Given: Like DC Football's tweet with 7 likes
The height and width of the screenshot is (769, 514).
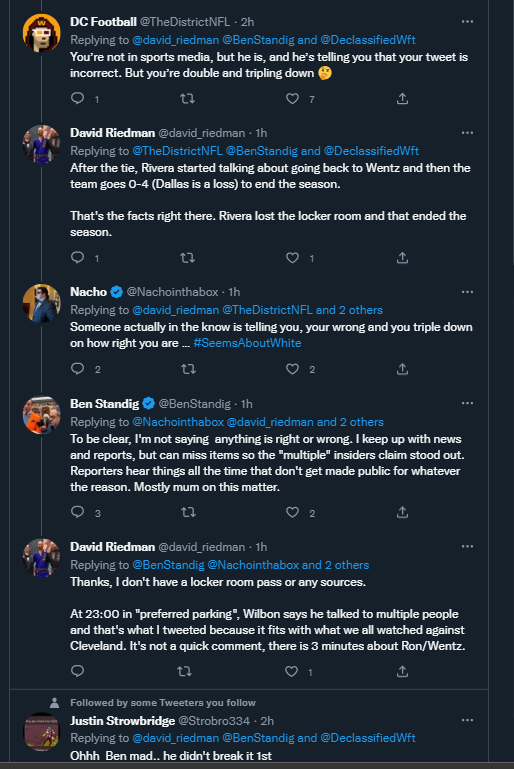Looking at the screenshot, I should 292,99.
